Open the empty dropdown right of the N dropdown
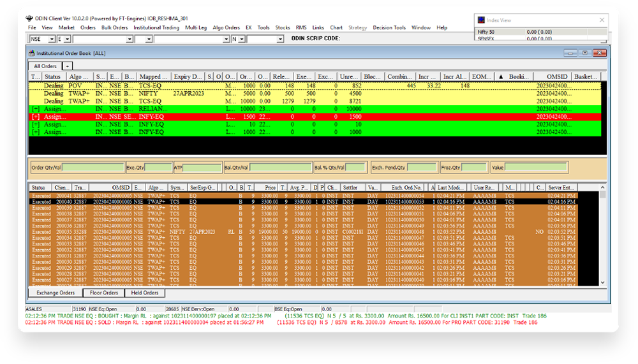The image size is (638, 364). coord(280,39)
